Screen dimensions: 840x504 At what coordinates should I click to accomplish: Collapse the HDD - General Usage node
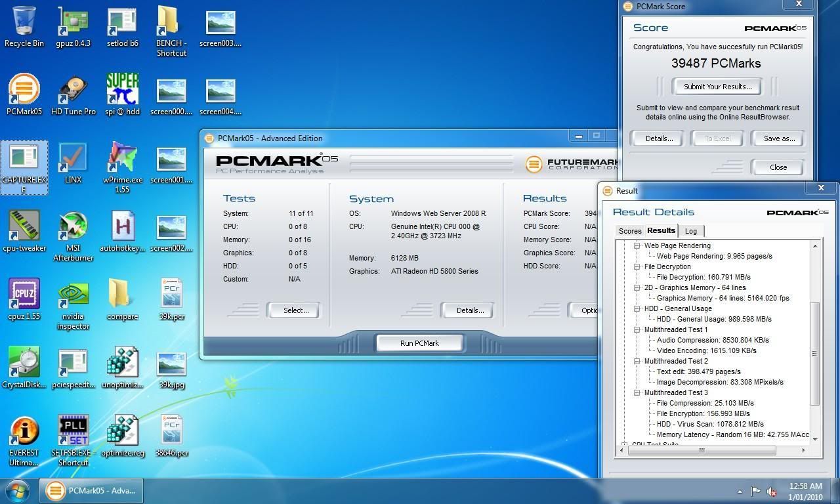click(637, 308)
